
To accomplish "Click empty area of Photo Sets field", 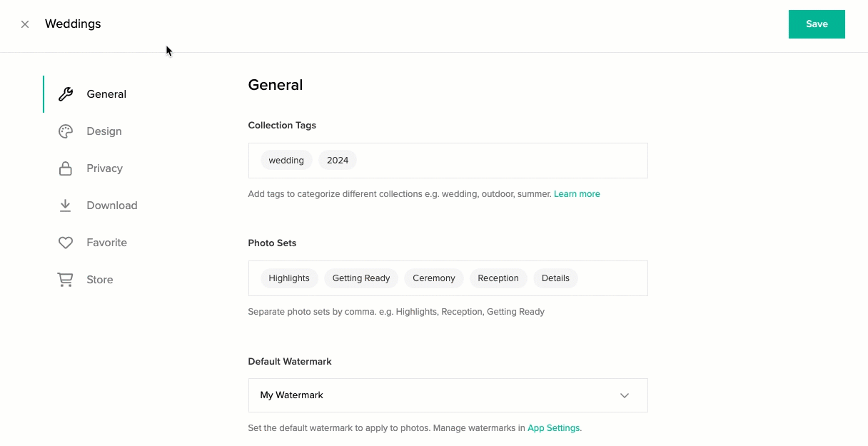I will [x=612, y=278].
